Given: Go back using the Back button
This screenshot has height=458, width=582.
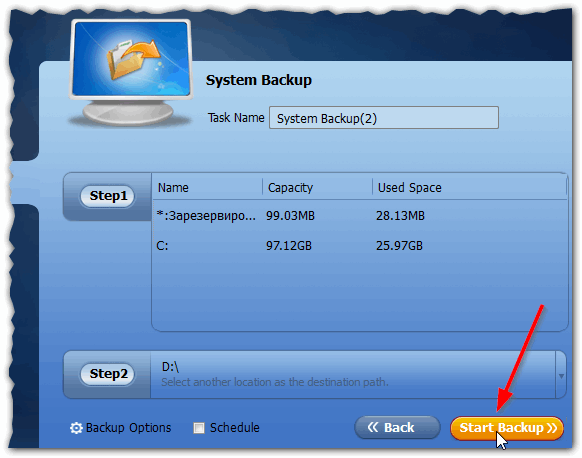Looking at the screenshot, I should pos(397,428).
